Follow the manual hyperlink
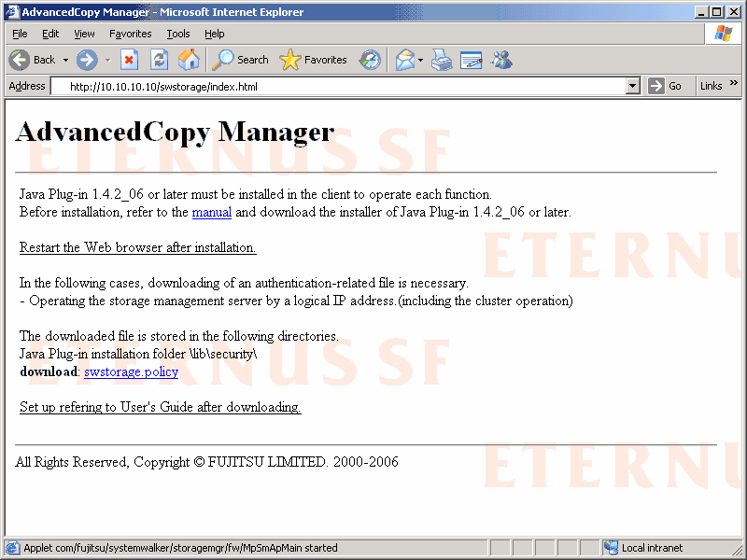The image size is (747, 560). (x=212, y=212)
